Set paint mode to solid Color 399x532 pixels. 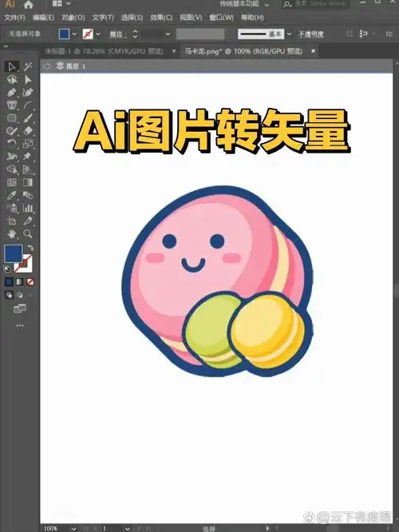tap(9, 282)
